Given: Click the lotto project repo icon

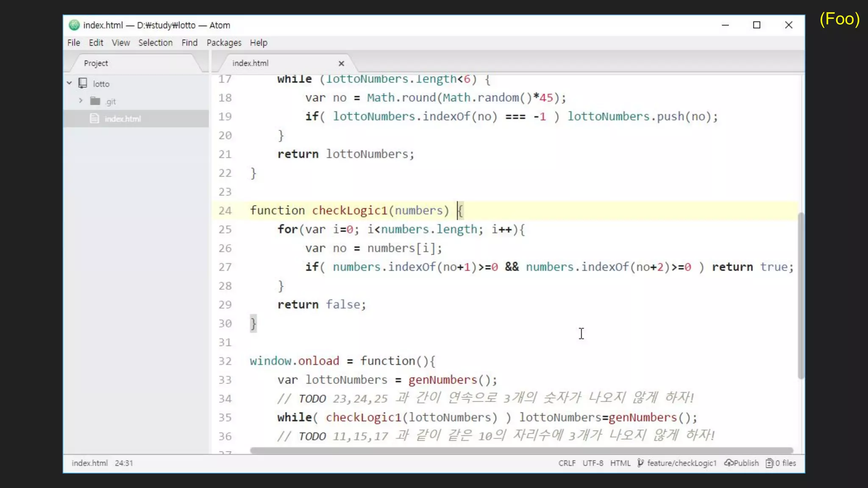Looking at the screenshot, I should [x=83, y=83].
